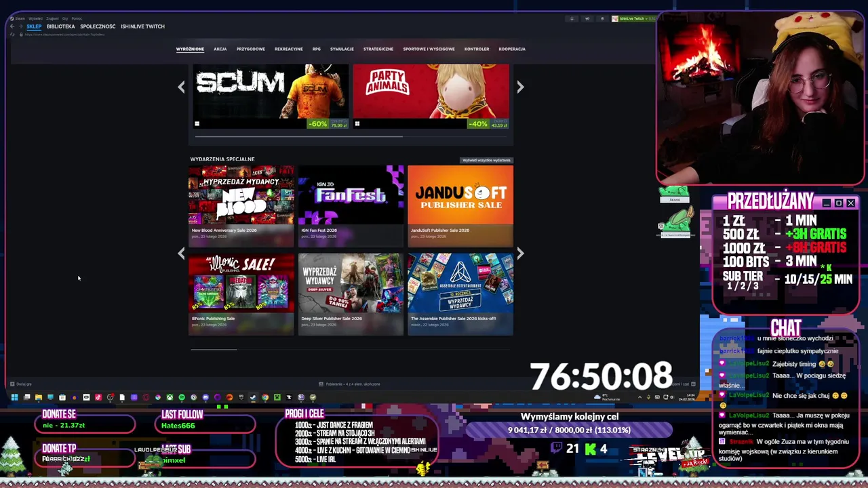
Task: Open Minecraft from taskbar
Action: coord(277,397)
